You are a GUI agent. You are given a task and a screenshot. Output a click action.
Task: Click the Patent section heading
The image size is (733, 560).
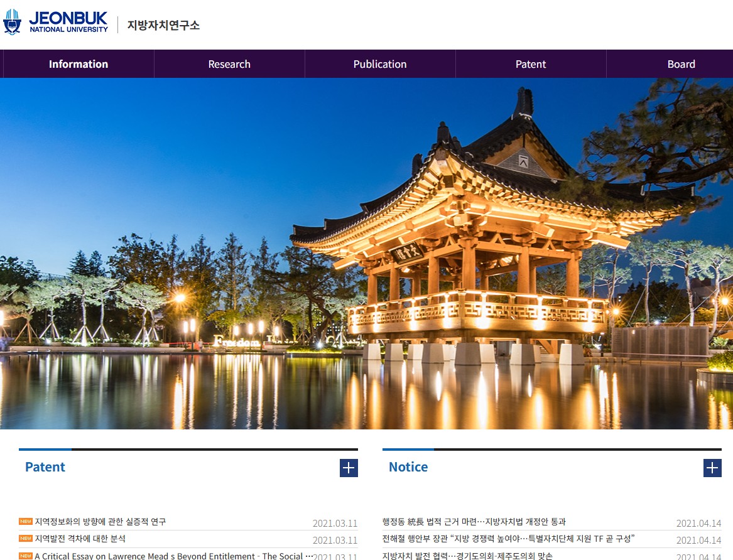tap(45, 467)
